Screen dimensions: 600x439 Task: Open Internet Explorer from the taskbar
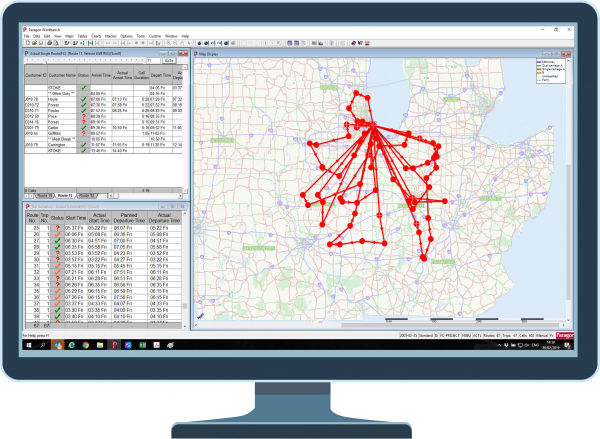click(72, 345)
